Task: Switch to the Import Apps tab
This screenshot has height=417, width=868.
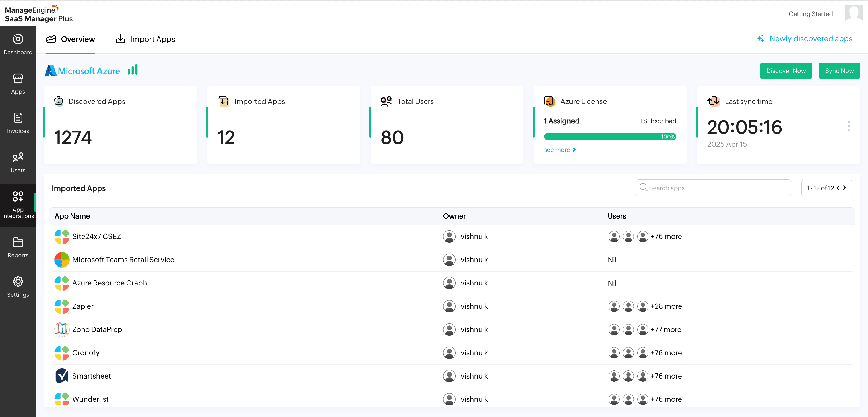Action: pyautogui.click(x=145, y=39)
